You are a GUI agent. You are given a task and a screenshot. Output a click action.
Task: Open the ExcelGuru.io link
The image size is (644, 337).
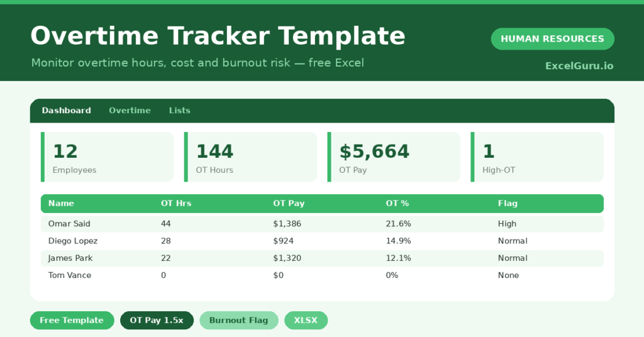click(x=579, y=65)
